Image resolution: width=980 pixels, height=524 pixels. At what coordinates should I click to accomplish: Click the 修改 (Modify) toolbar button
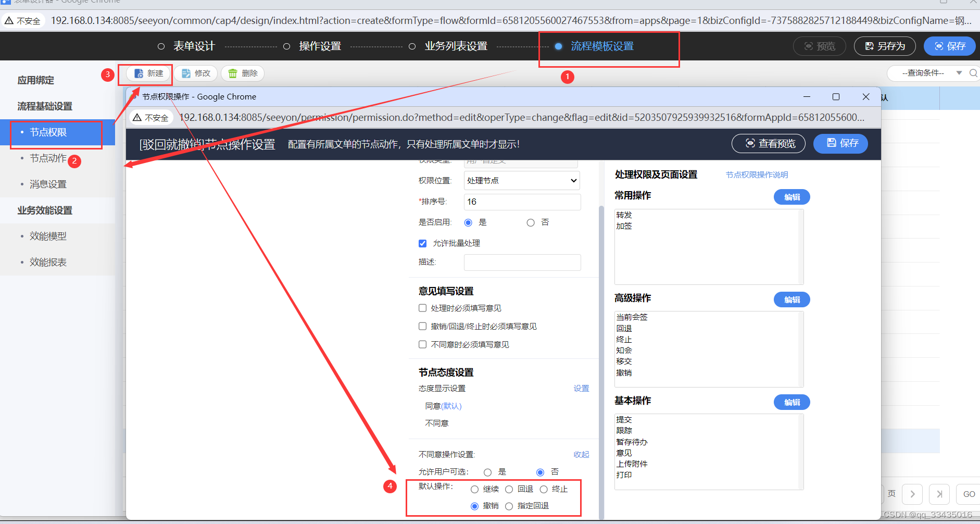pyautogui.click(x=196, y=73)
